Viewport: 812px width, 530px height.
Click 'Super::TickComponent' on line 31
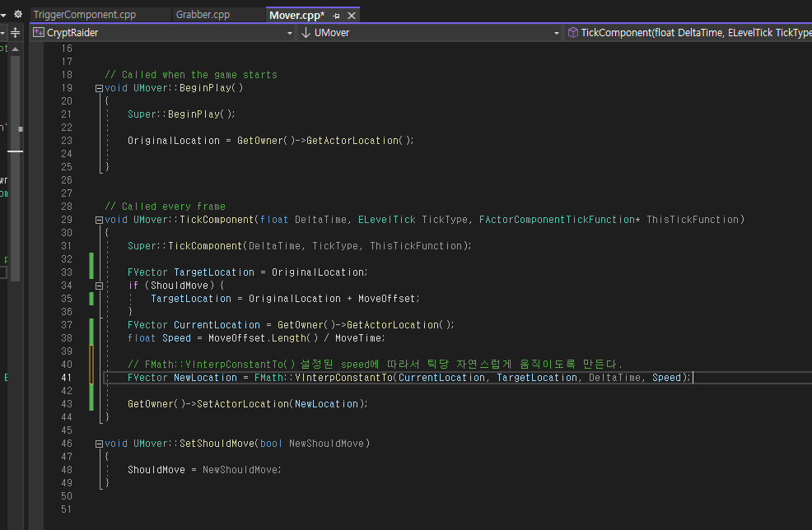184,246
